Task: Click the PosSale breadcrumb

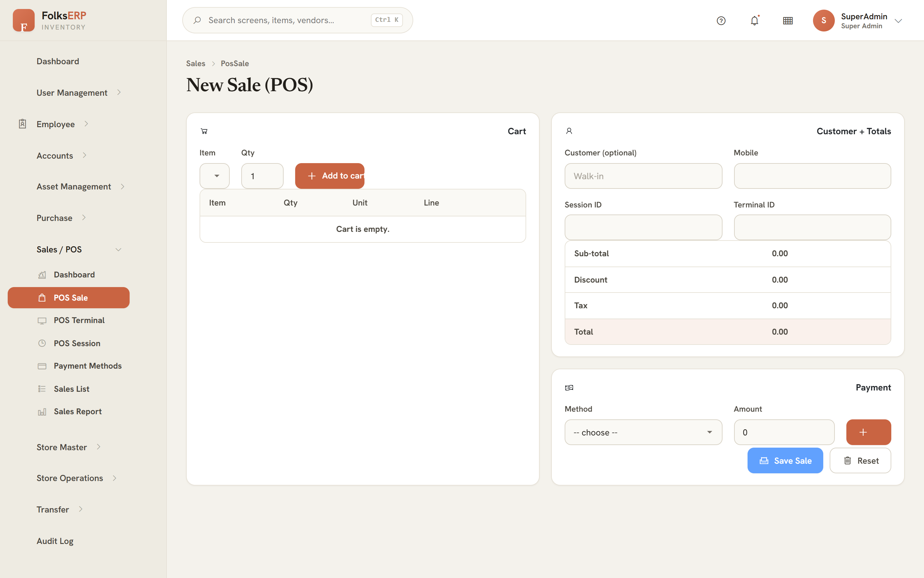Action: tap(235, 64)
